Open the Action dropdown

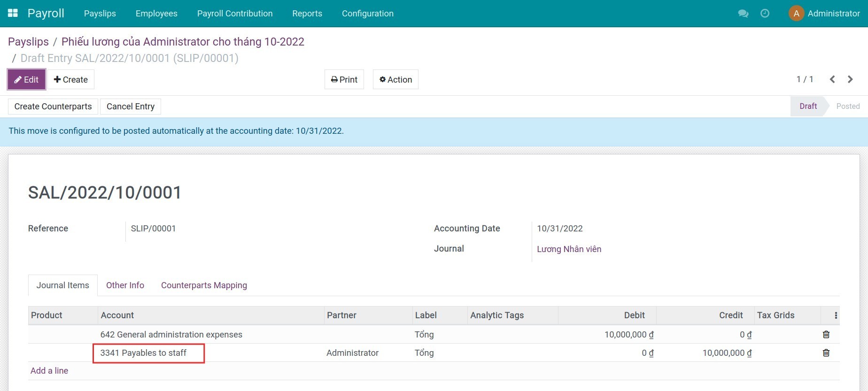coord(395,80)
